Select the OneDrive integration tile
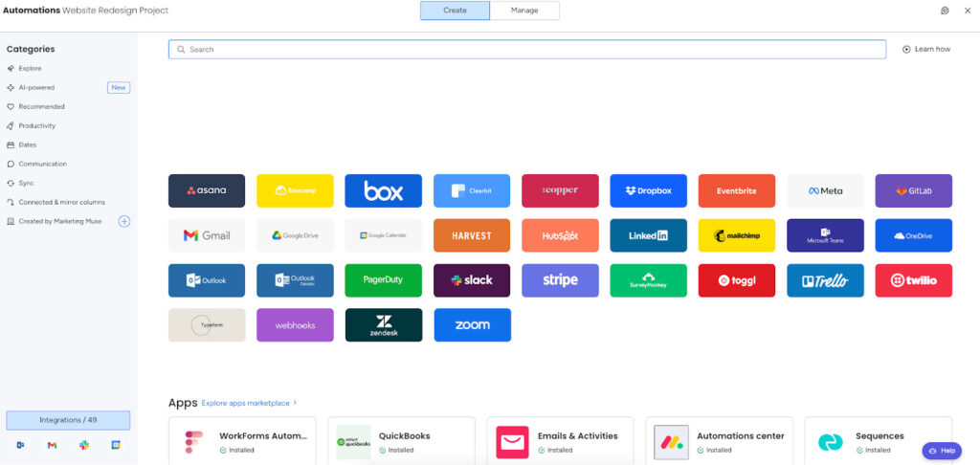980x465 pixels. (914, 235)
